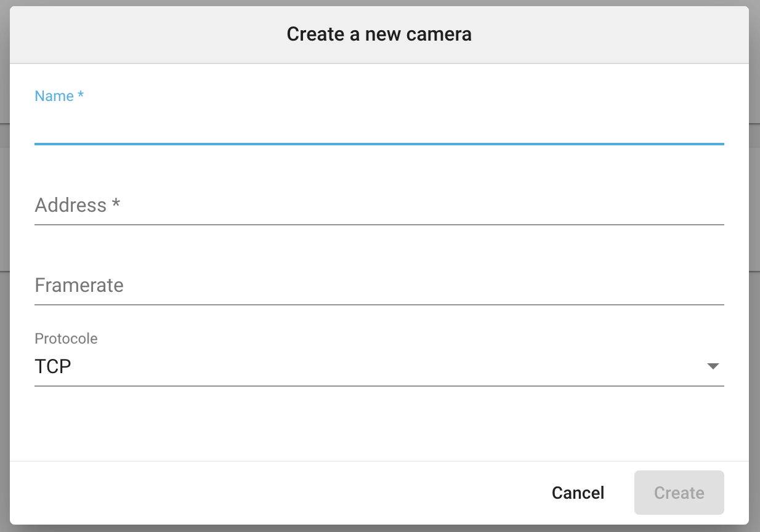Click the dropdown arrow beside TCP
The width and height of the screenshot is (760, 532).
(x=713, y=366)
